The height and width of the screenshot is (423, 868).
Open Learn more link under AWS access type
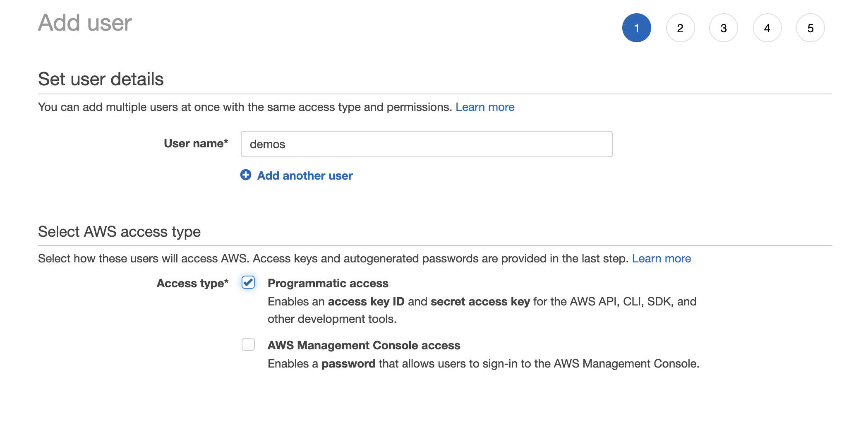click(x=661, y=258)
